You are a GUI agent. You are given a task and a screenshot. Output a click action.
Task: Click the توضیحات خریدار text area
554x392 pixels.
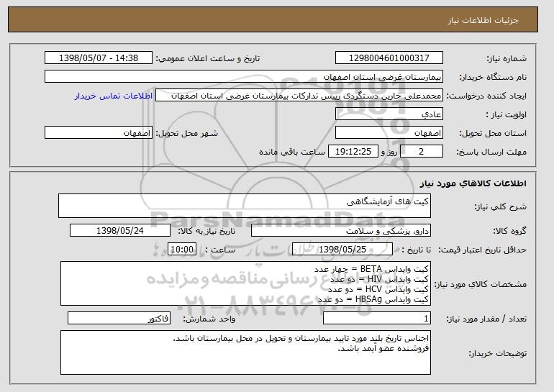[x=245, y=352]
